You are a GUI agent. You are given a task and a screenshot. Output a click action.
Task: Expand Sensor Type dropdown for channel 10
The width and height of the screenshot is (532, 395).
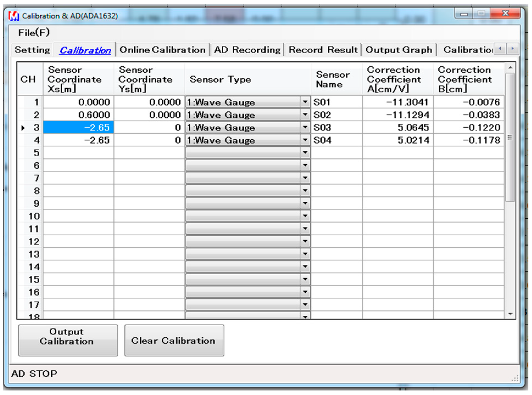pos(305,216)
